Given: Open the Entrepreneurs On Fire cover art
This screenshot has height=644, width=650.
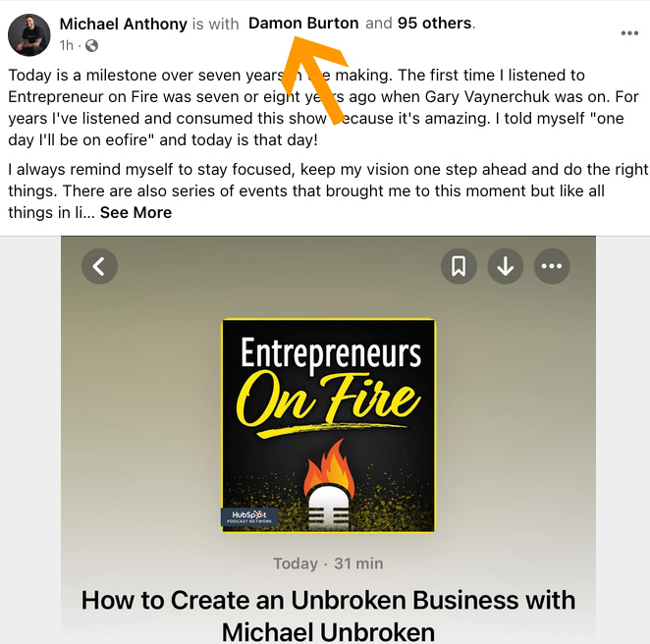Looking at the screenshot, I should pos(328,425).
